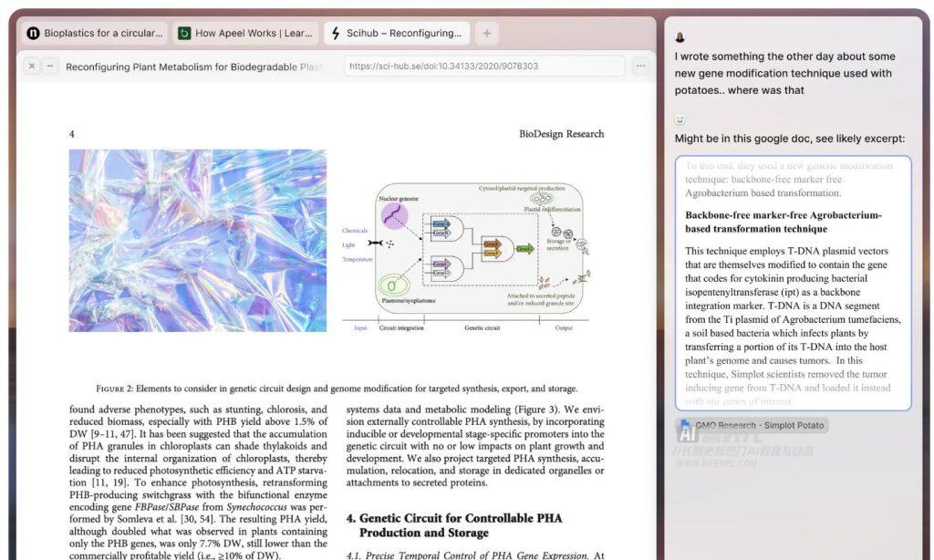Select the Scihub – Reconfiguring tab
Screen dimensions: 934x560
click(397, 34)
